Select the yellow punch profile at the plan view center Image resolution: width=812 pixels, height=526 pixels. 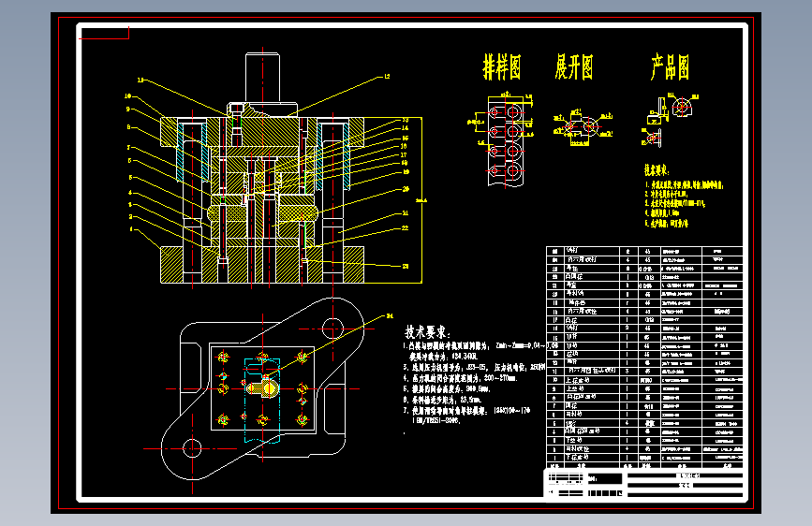pyautogui.click(x=263, y=387)
